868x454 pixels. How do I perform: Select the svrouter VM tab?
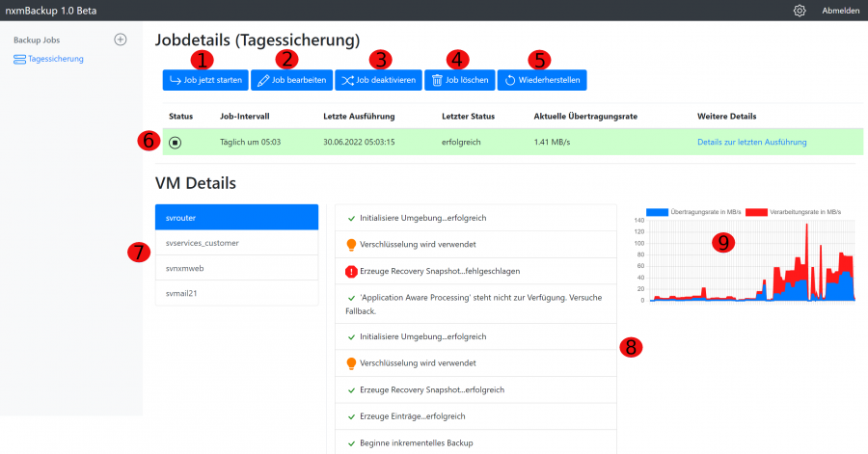(x=236, y=218)
